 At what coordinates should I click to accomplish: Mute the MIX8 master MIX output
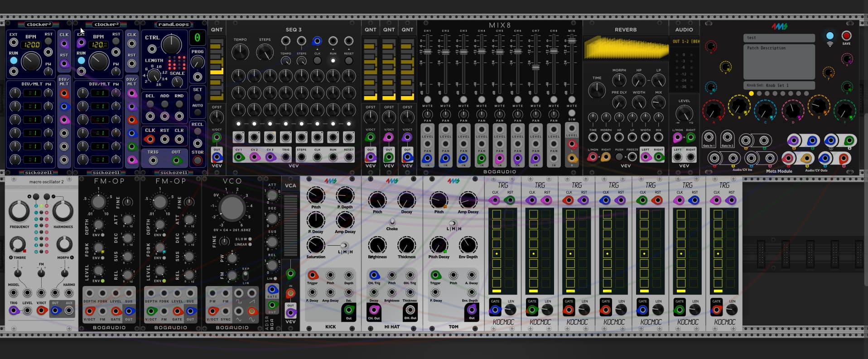pyautogui.click(x=572, y=99)
